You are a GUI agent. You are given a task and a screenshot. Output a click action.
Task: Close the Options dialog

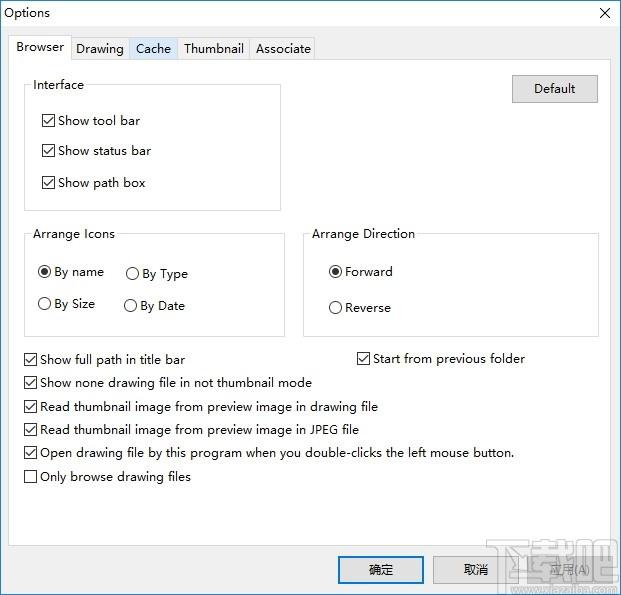coord(605,13)
